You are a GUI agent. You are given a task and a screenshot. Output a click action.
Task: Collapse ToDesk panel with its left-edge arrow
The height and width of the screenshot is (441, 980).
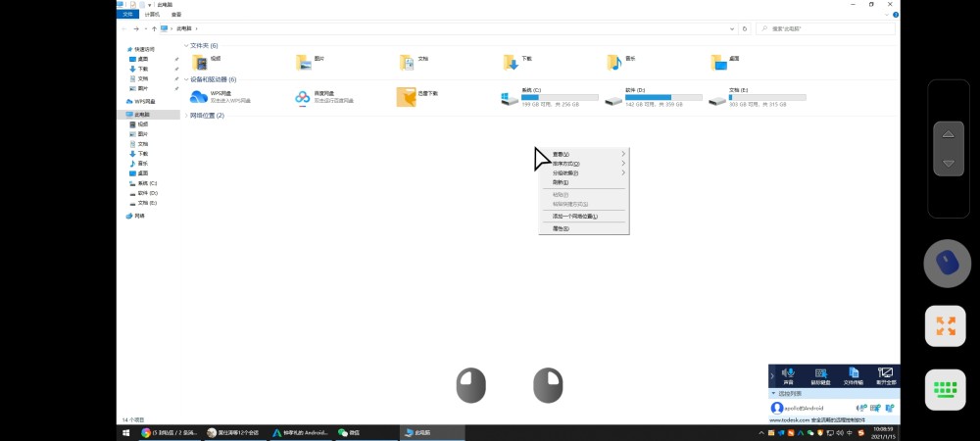coord(772,375)
